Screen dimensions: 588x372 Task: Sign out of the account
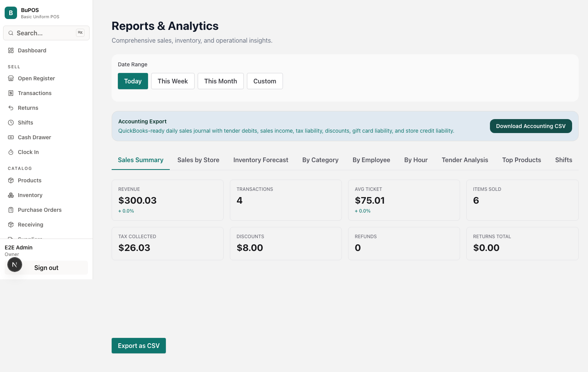pos(46,268)
